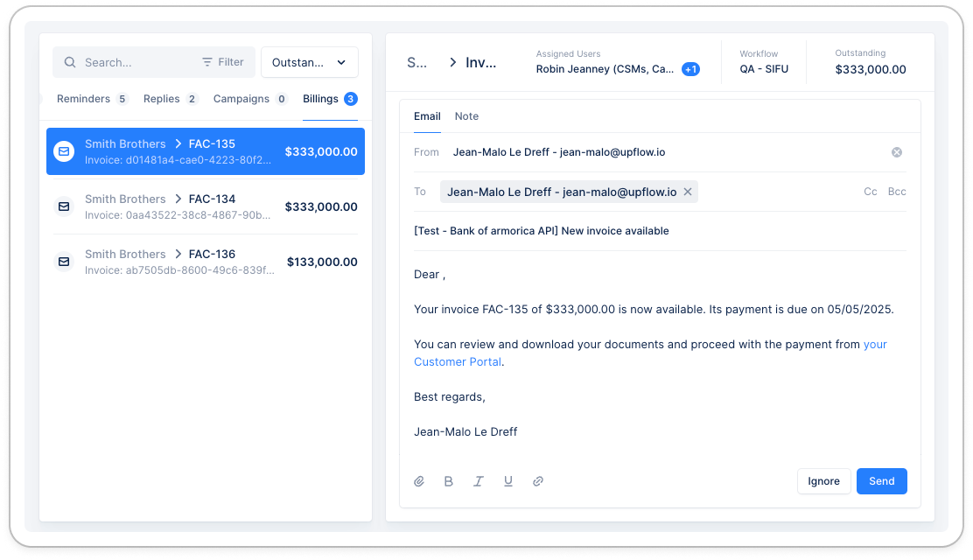Open the Filter options

pyautogui.click(x=223, y=62)
